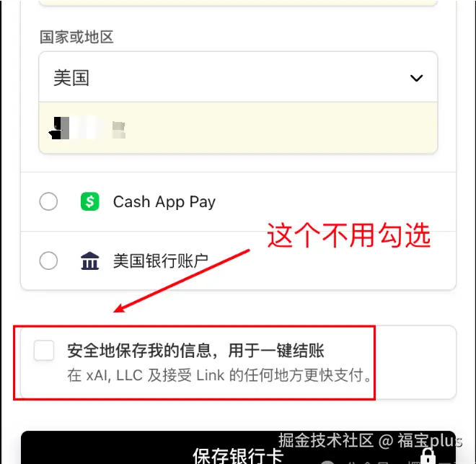Choose the 美国银行账户 text label
This screenshot has height=464, width=476.
(x=161, y=261)
